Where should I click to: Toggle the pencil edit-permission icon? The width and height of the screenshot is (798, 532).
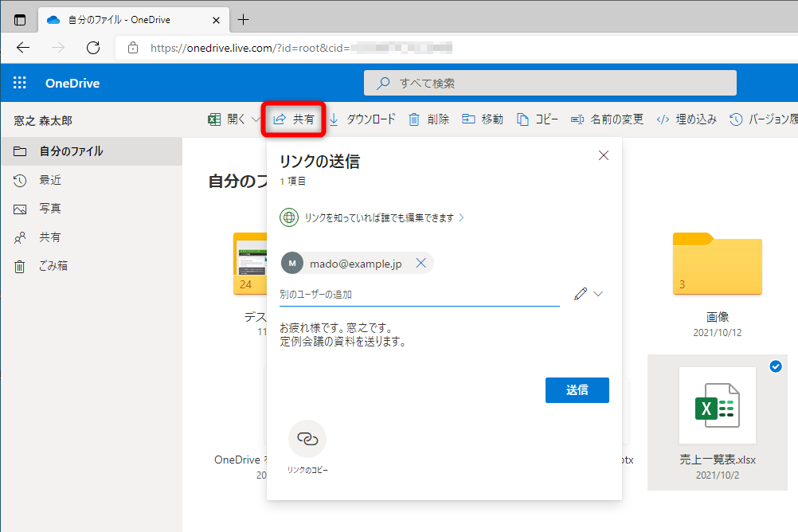point(578,294)
